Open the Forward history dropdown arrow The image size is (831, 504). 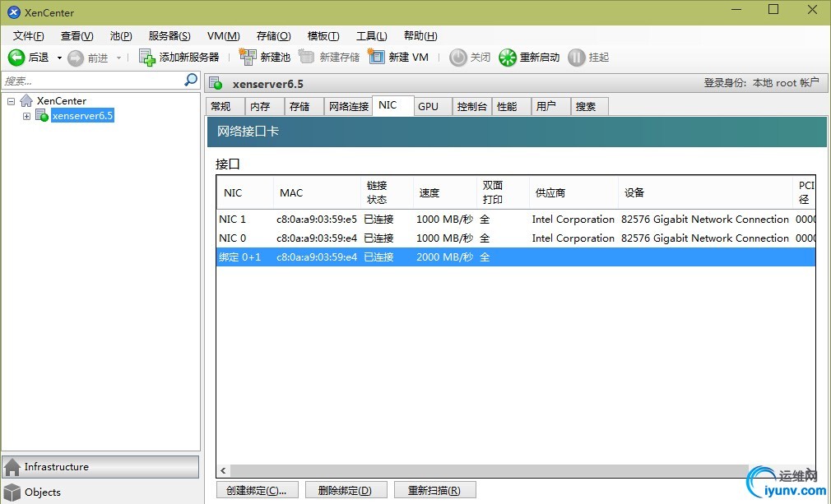point(118,58)
